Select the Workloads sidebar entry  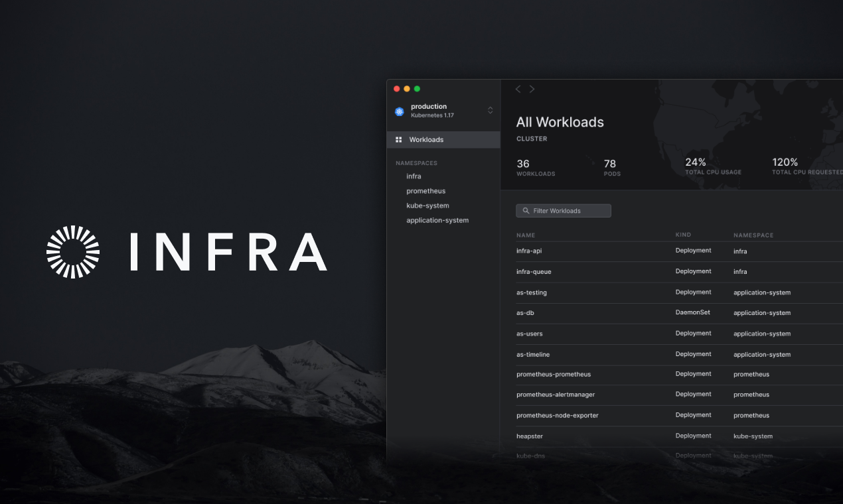425,139
